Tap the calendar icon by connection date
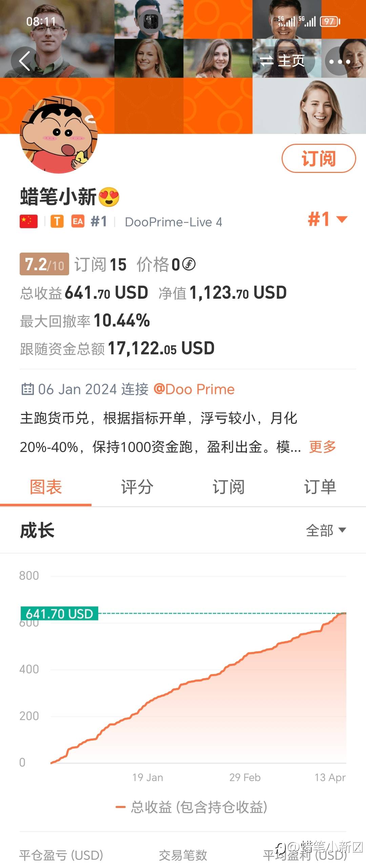The image size is (366, 868). tap(27, 389)
